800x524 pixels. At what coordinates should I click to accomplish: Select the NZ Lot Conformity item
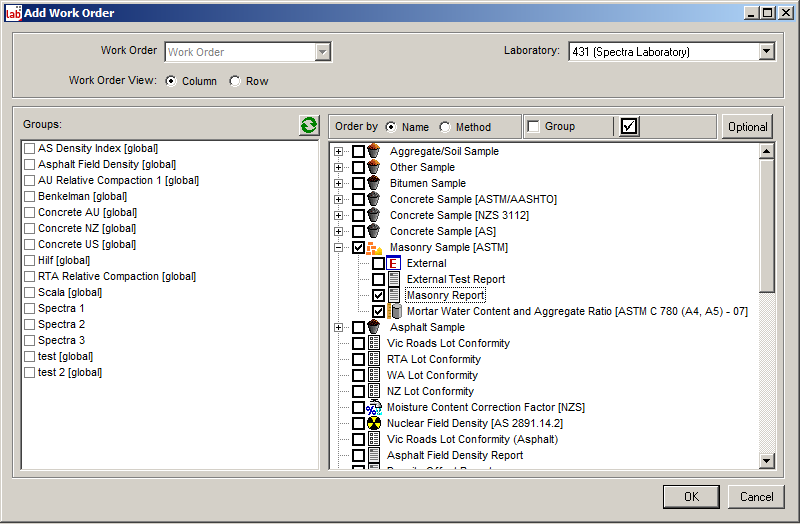432,391
